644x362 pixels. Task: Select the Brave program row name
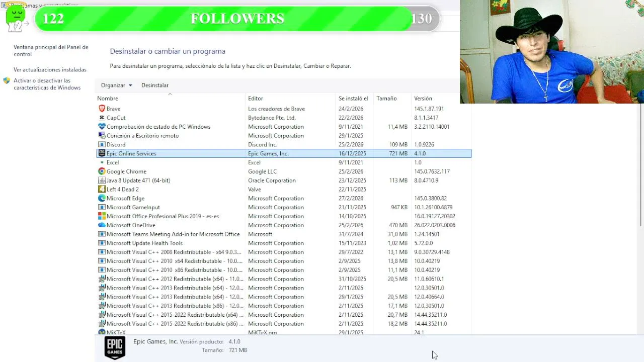pyautogui.click(x=113, y=109)
